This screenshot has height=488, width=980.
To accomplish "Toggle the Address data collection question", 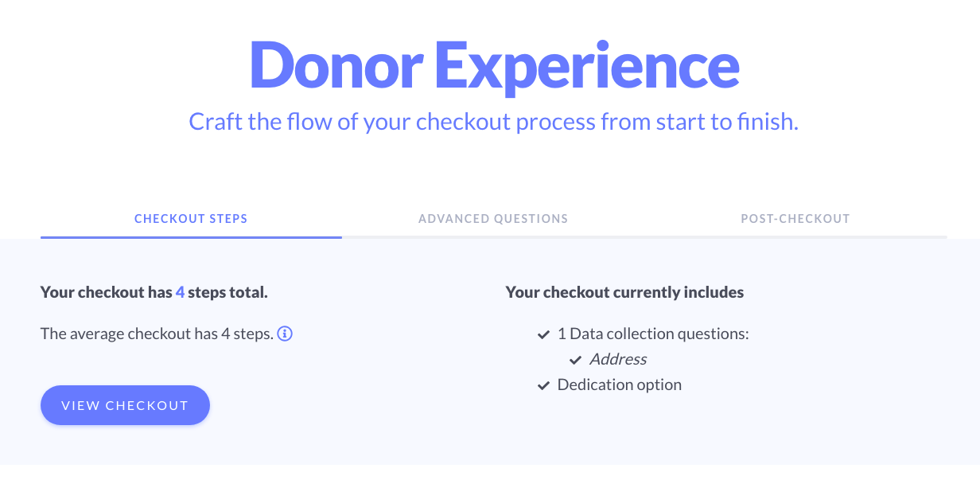I will tap(618, 359).
